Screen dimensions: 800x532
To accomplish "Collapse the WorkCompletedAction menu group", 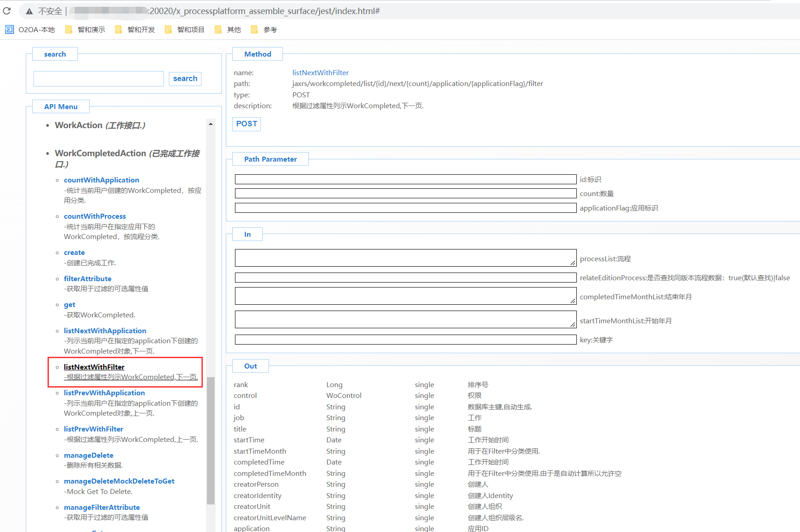I will coord(100,153).
